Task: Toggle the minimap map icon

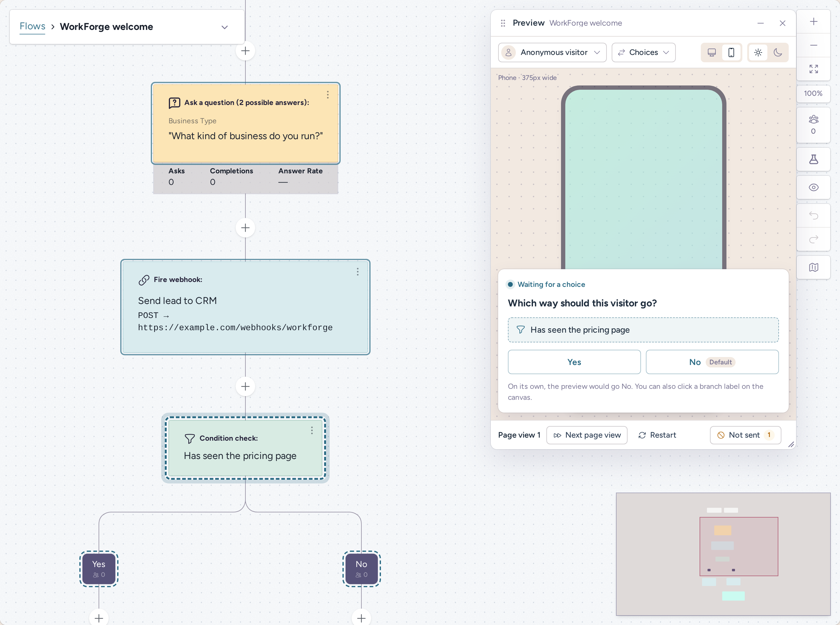Action: (x=813, y=267)
